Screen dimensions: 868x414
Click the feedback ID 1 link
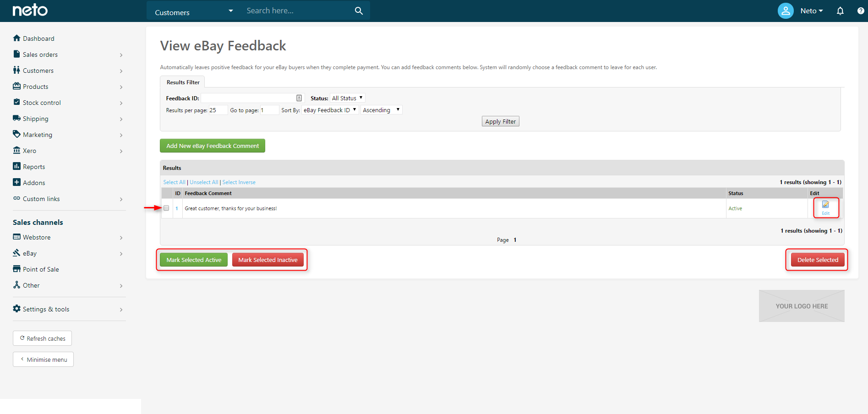tap(177, 208)
